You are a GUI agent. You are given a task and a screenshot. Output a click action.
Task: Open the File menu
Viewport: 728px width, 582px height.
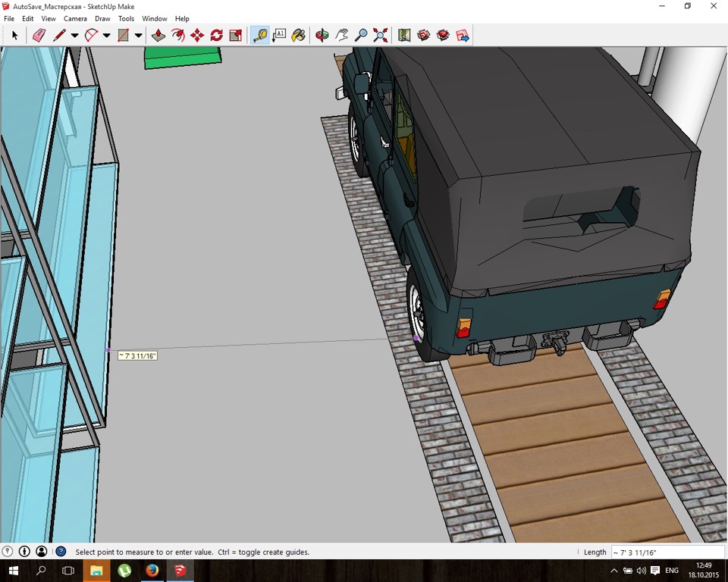click(x=9, y=18)
